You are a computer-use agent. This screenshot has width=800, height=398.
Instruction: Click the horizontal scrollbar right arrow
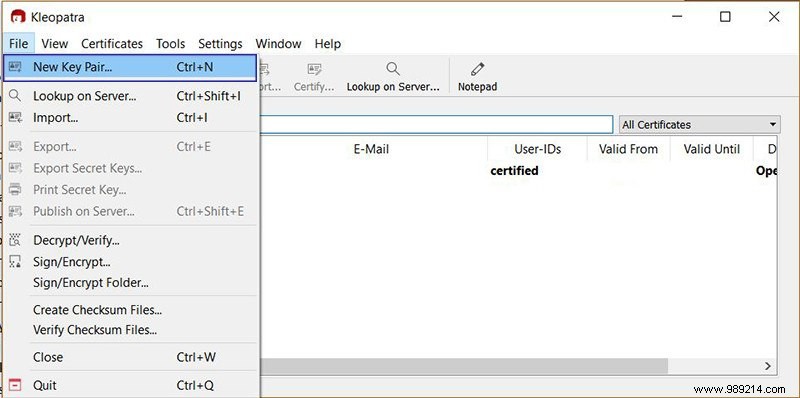click(x=767, y=366)
